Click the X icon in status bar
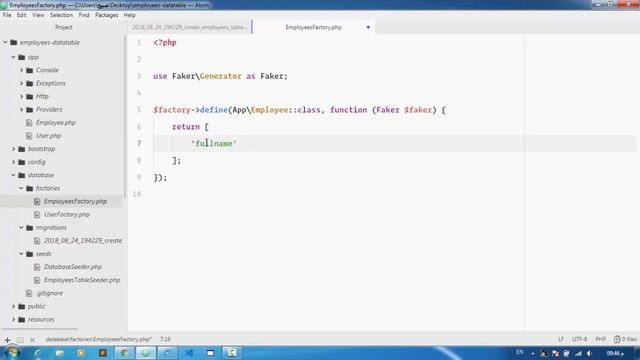 click(32, 340)
